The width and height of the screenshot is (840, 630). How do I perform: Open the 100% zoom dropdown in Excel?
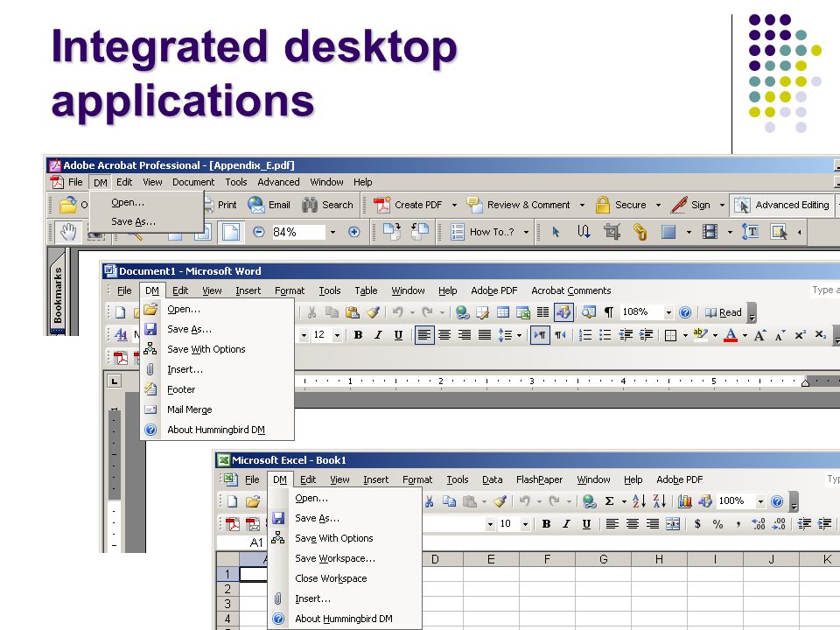760,501
